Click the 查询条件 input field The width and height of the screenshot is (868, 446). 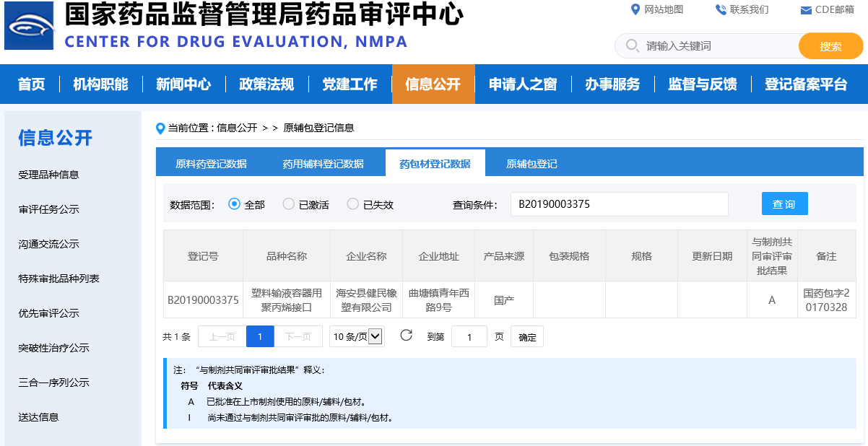tap(619, 204)
